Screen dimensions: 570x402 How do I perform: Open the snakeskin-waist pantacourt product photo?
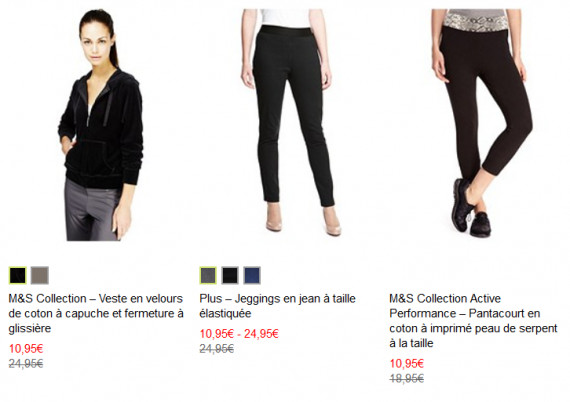coord(482,123)
